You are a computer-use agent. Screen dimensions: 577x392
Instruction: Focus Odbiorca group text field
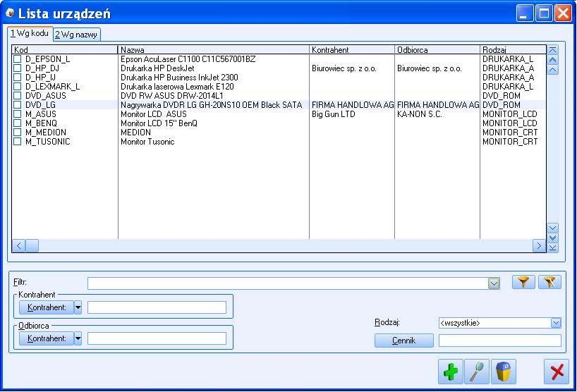(x=157, y=338)
